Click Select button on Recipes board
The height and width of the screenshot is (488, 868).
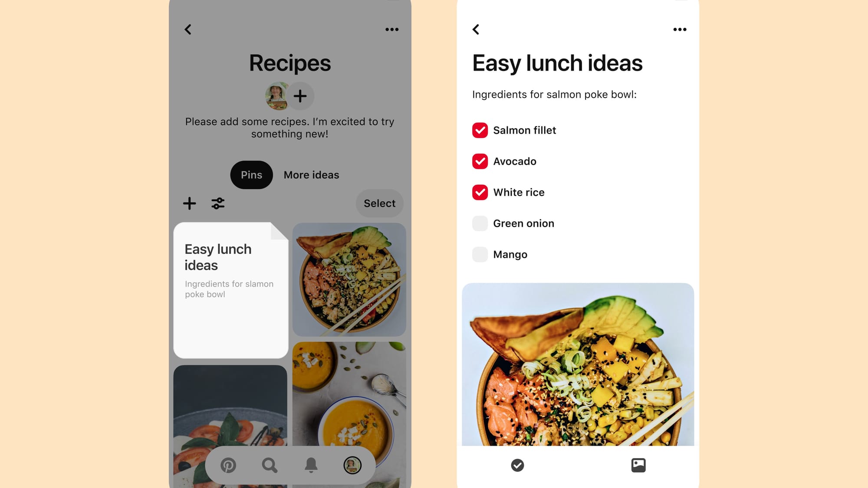(380, 203)
